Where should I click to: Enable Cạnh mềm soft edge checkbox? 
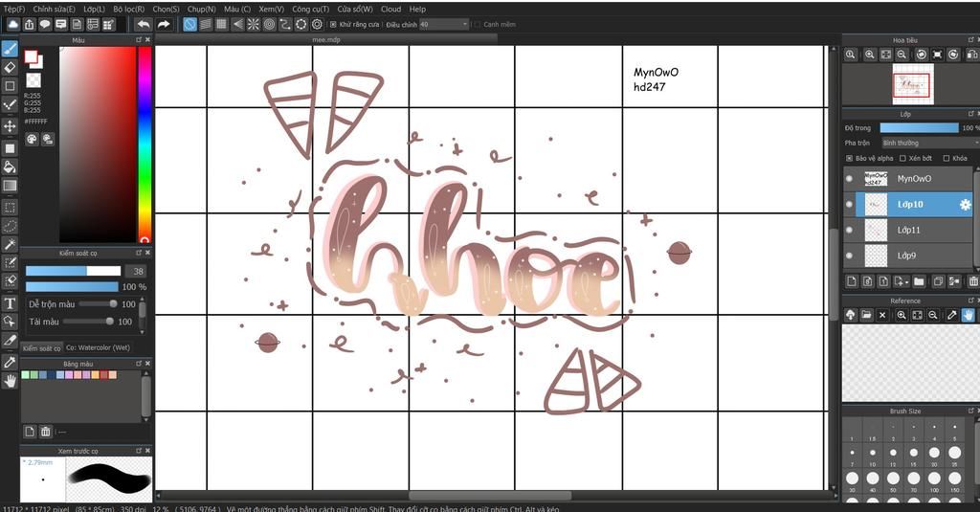coord(477,24)
